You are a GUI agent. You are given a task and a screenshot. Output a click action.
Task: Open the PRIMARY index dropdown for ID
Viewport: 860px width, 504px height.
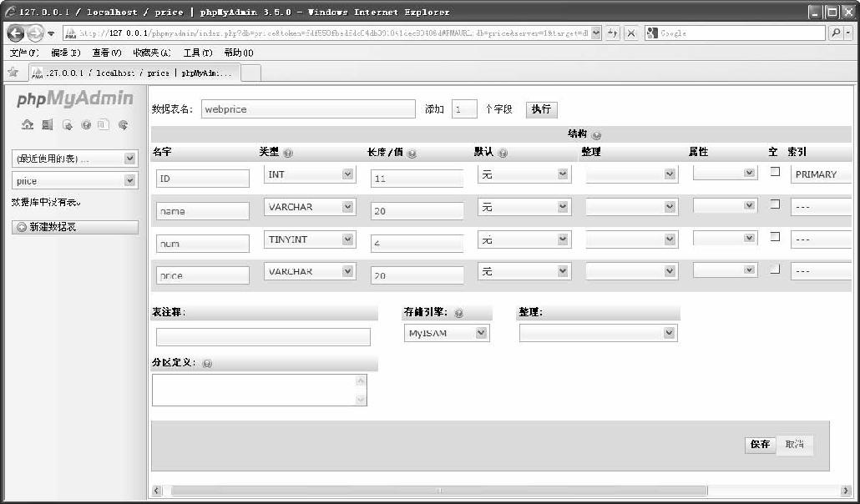point(821,174)
